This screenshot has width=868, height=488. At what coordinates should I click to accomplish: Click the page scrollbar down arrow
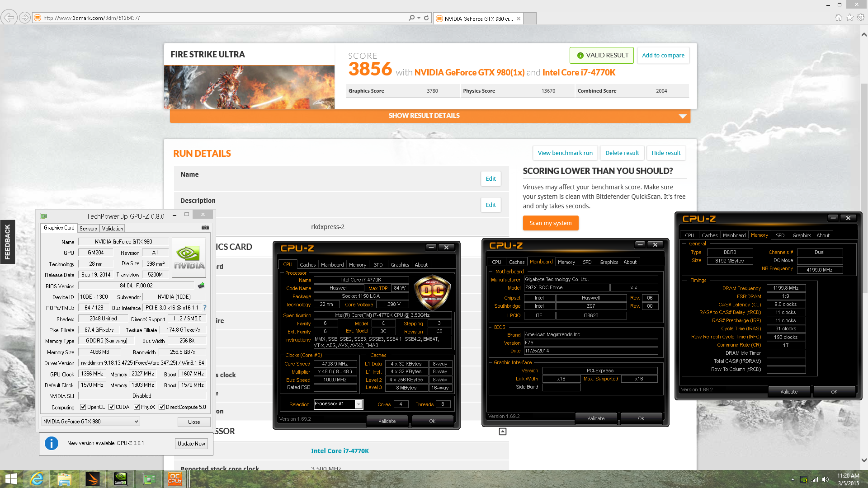(x=864, y=460)
